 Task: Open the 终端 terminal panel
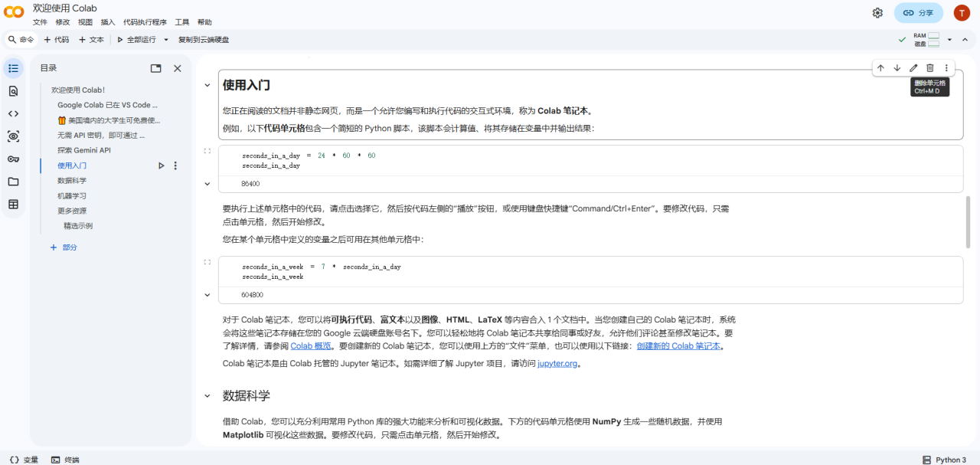pyautogui.click(x=64, y=459)
